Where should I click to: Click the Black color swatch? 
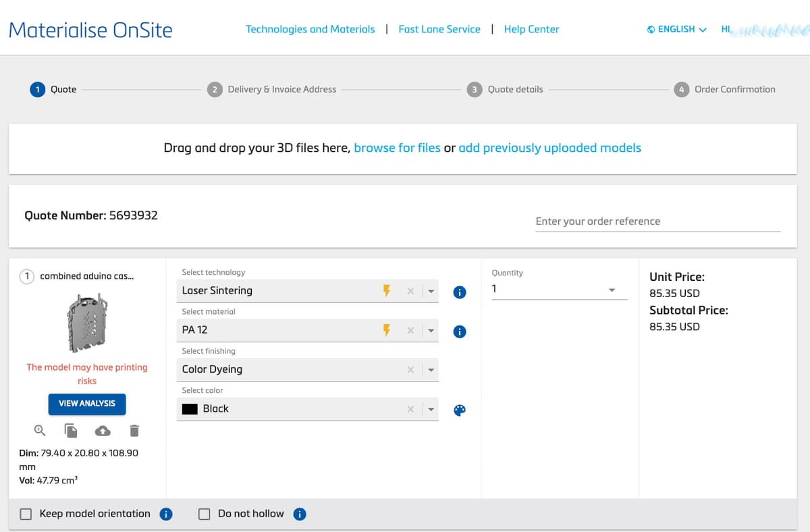tap(190, 409)
